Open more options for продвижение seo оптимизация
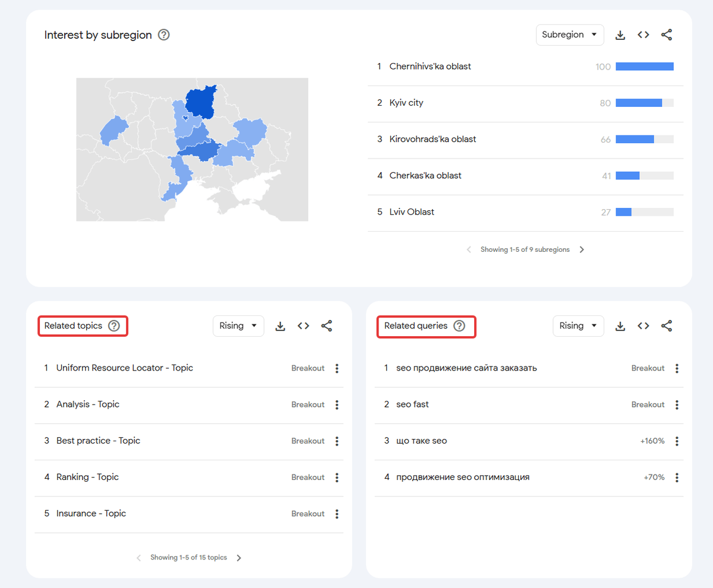 pos(677,478)
